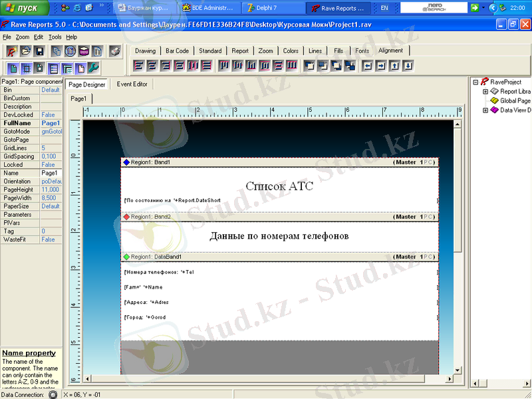Click the Align Left edges icon
Viewport: 532px width, 399px height.
click(138, 65)
